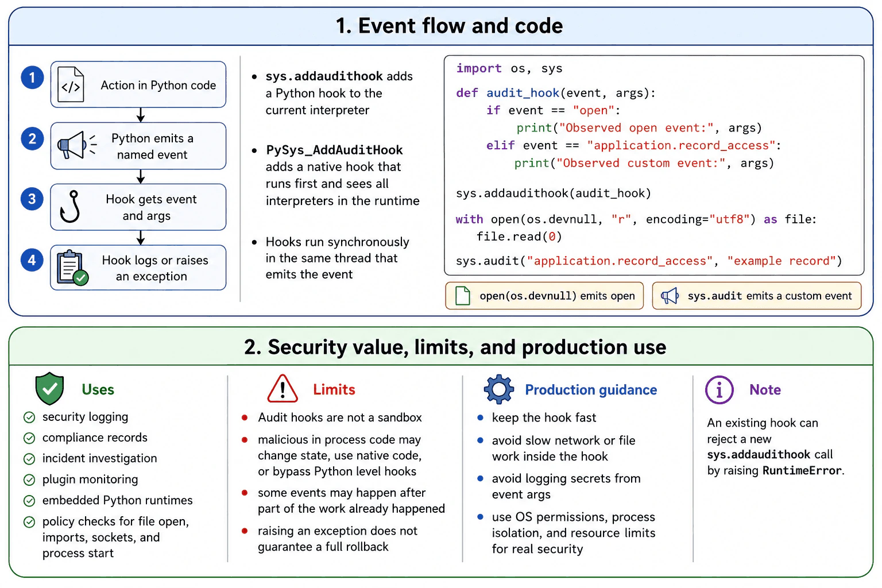Select the 'Action in Python code' label
This screenshot has height=588, width=882.
click(158, 85)
